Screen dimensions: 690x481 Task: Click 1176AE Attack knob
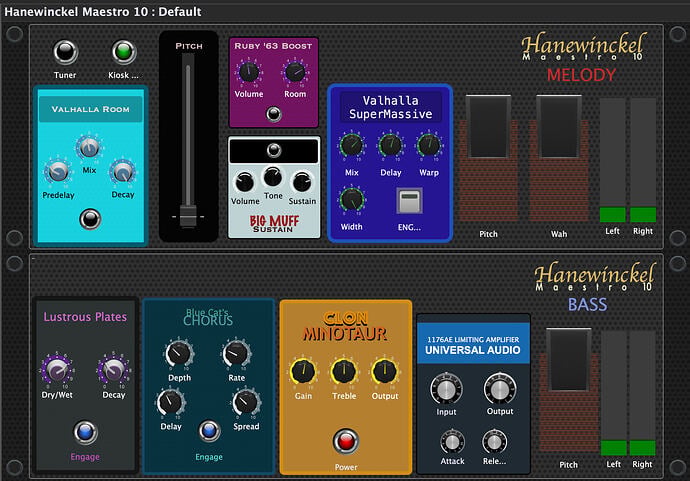[452, 442]
